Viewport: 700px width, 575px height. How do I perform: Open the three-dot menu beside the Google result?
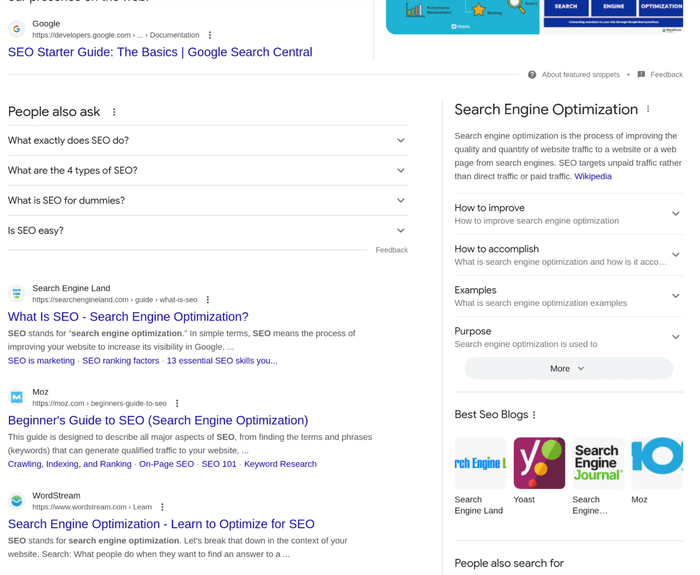(x=210, y=35)
